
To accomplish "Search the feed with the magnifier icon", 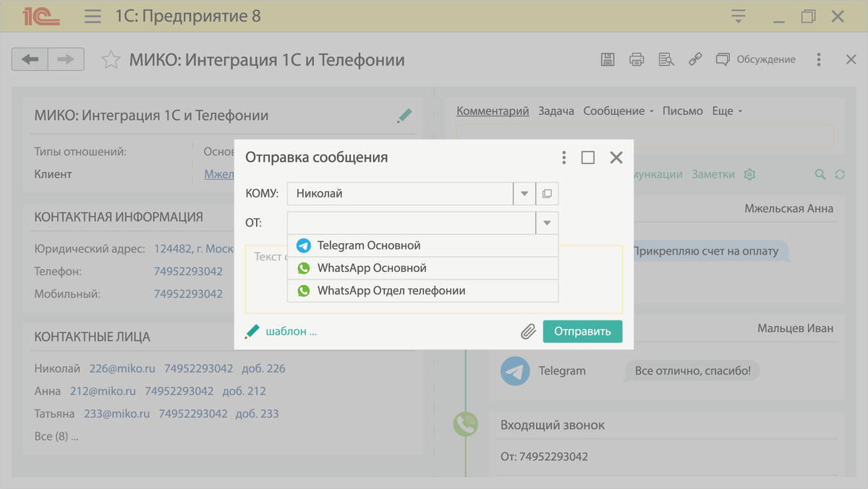I will (x=820, y=174).
